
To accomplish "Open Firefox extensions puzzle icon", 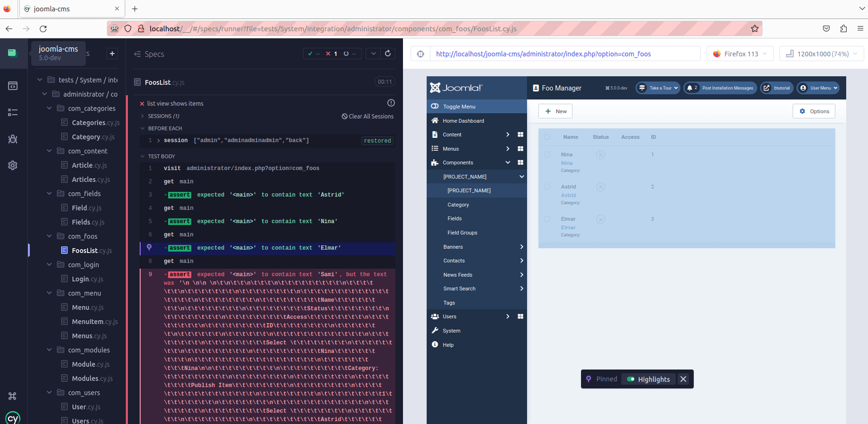I will pos(843,28).
